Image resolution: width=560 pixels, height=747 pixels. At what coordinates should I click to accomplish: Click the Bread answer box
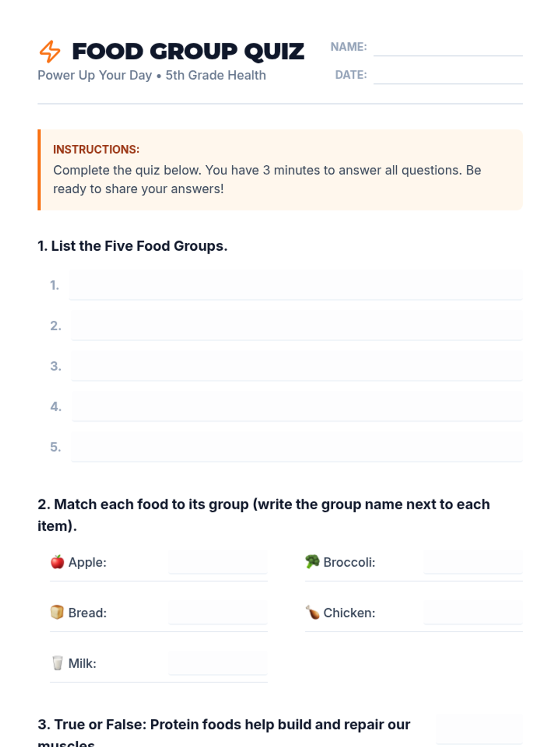(x=218, y=612)
